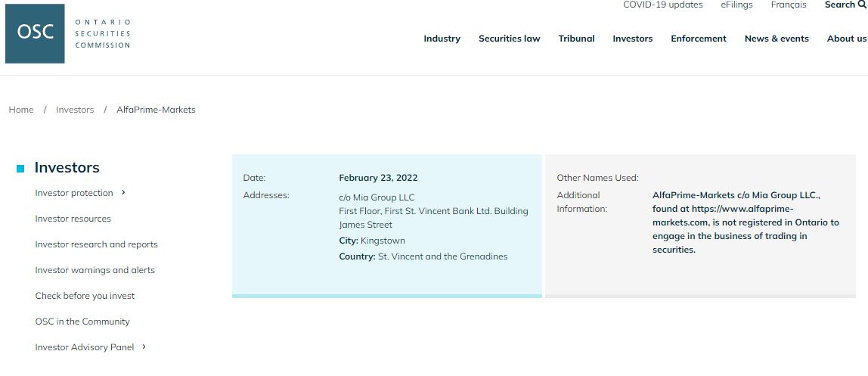This screenshot has height=376, width=868.
Task: Click the Addresses label
Action: pyautogui.click(x=265, y=195)
